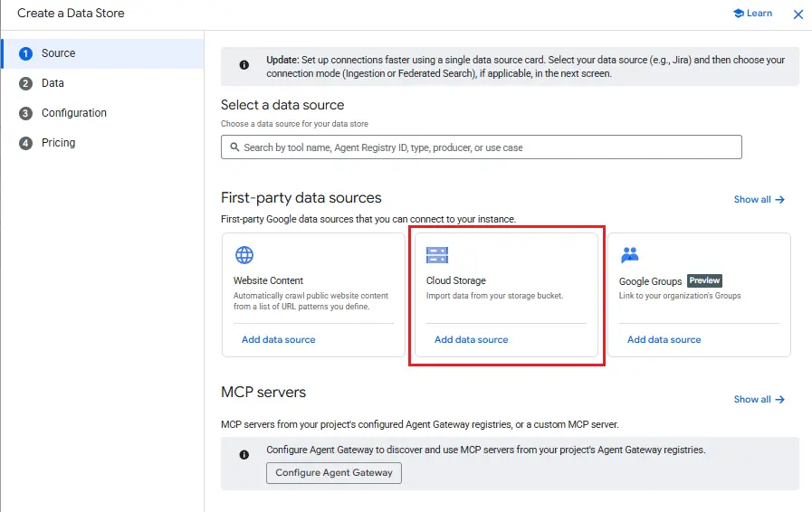Add data source for Website Content

279,339
